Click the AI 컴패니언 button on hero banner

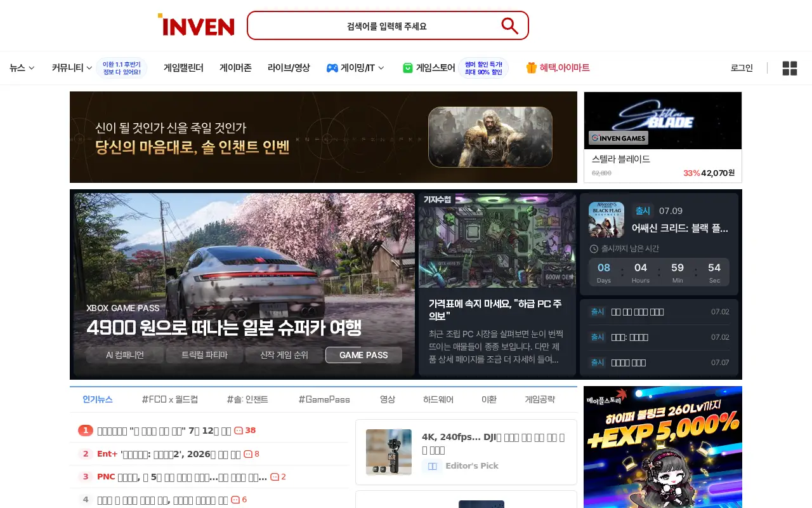click(125, 355)
